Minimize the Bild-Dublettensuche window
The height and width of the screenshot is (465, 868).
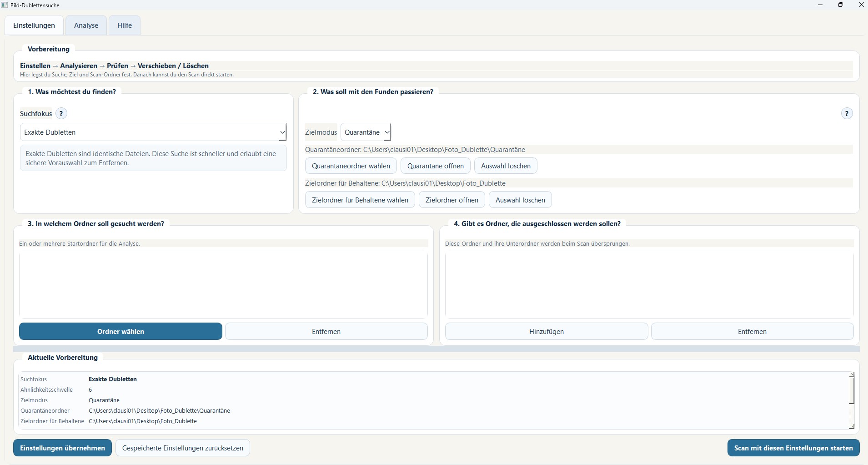820,5
